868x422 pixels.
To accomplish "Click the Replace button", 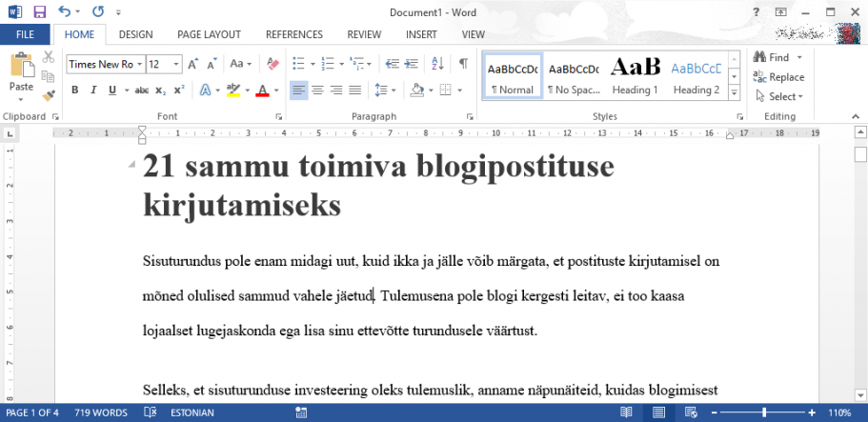I will 778,77.
